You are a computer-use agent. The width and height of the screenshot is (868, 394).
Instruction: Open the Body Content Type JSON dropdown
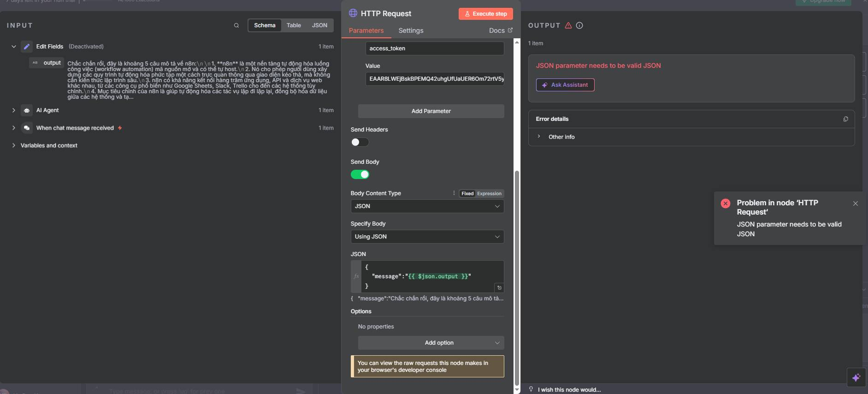coord(427,206)
